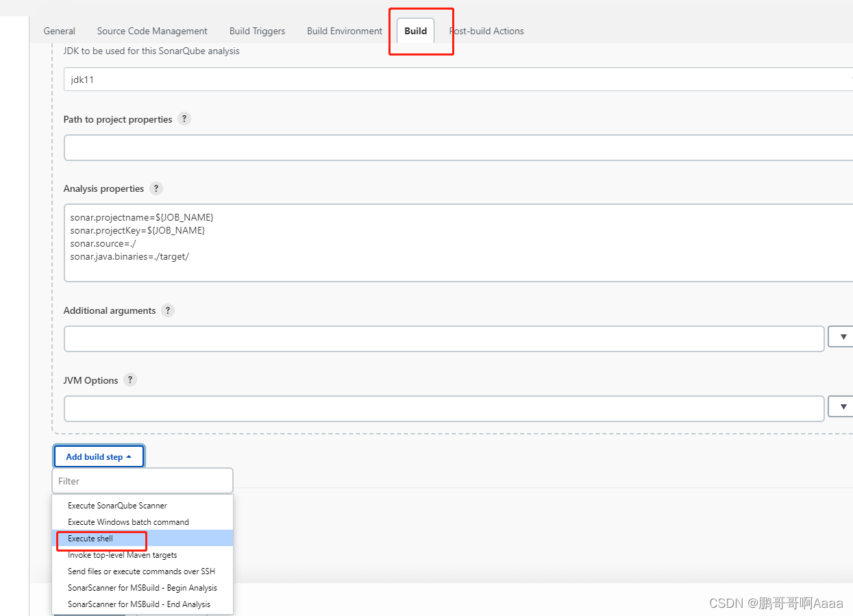Focus the JVM Options input
The image size is (853, 616).
coord(444,408)
